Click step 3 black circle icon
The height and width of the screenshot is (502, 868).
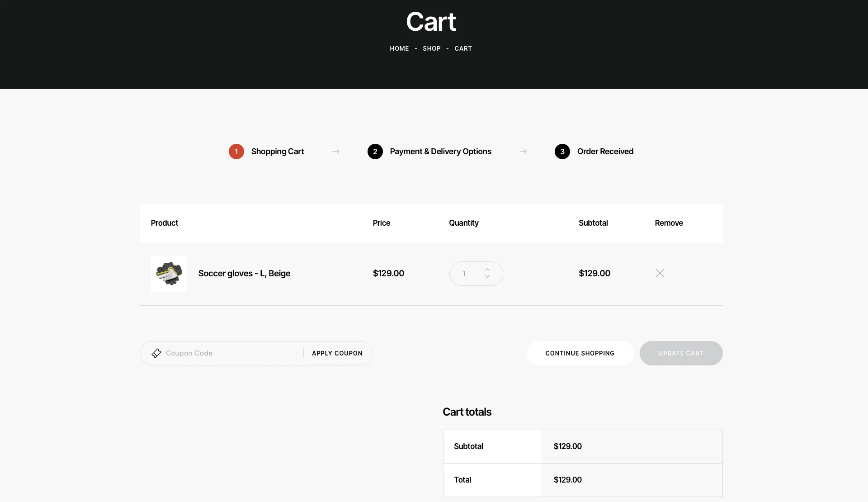pyautogui.click(x=562, y=152)
